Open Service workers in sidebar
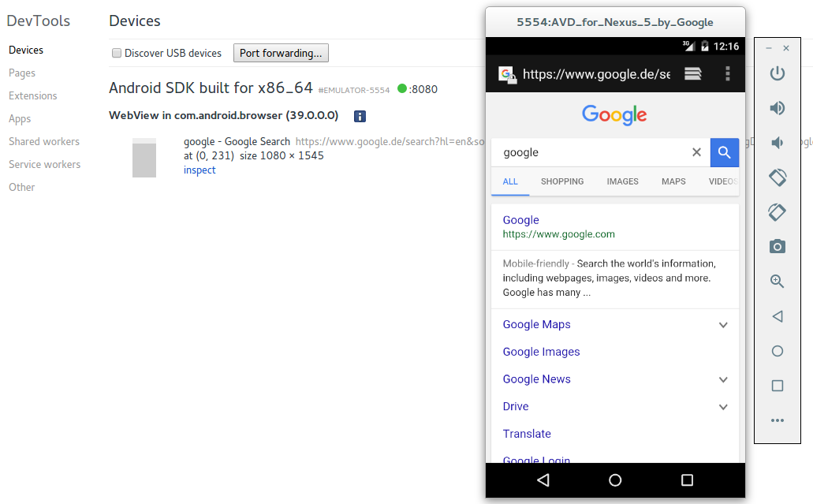Viewport: 813px width, 504px height. 45,164
